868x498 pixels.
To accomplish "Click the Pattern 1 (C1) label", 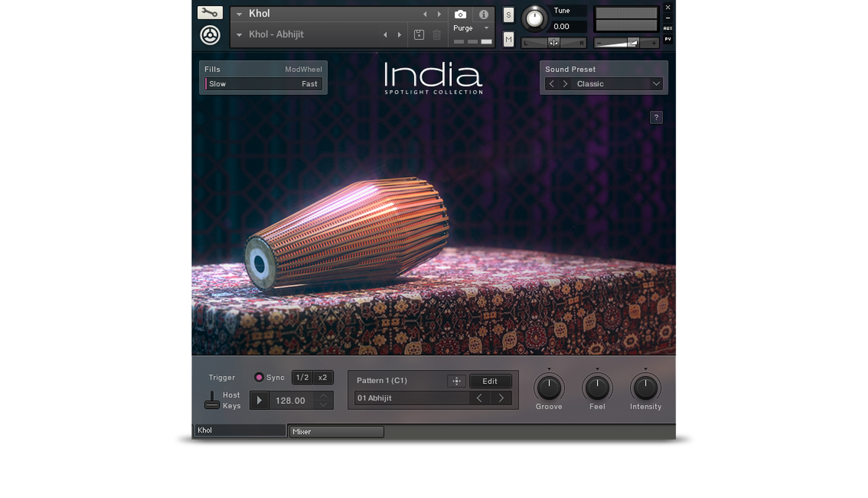I will point(382,381).
